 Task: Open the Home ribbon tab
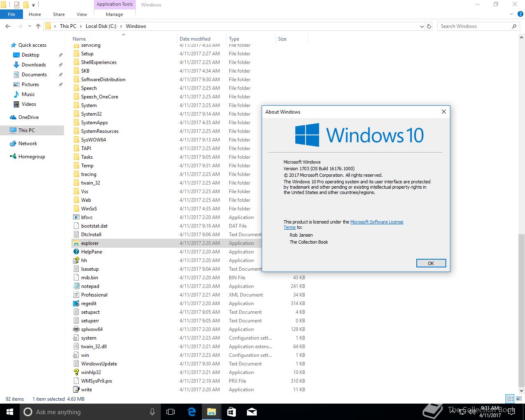35,14
